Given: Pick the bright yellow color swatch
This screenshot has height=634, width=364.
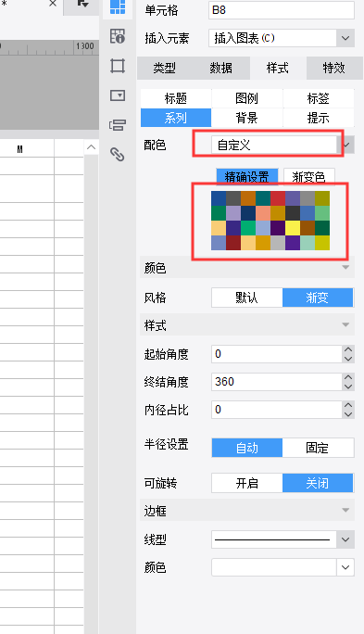Looking at the screenshot, I should [293, 228].
